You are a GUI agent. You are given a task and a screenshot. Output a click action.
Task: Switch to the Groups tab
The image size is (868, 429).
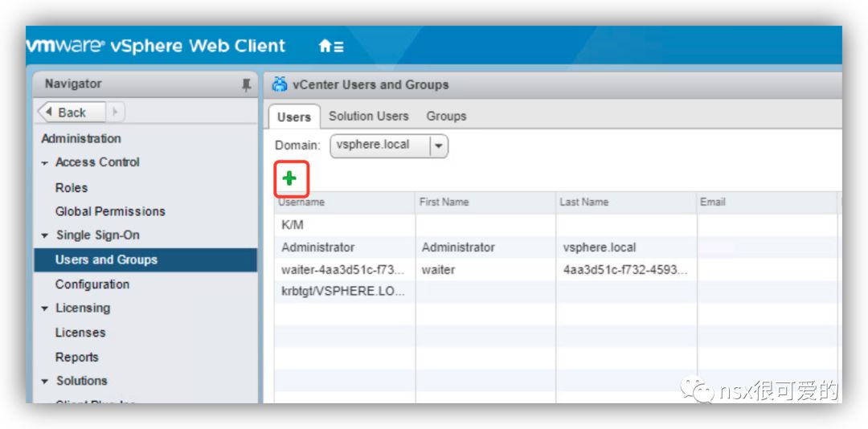tap(446, 116)
